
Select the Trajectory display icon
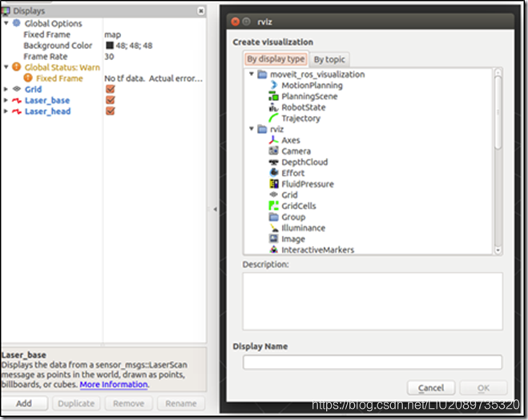pos(273,118)
